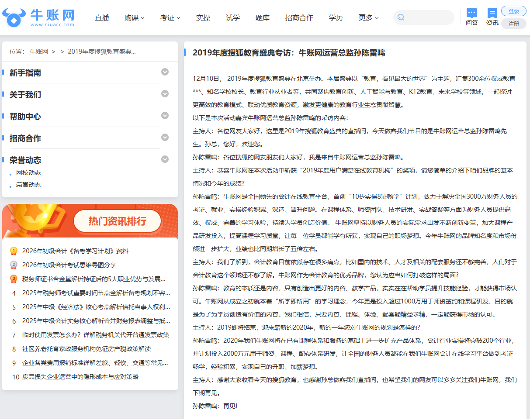Screen dimensions: 530x420
Task: Select the 帮助中心 sidebar heading
Action: click(25, 117)
